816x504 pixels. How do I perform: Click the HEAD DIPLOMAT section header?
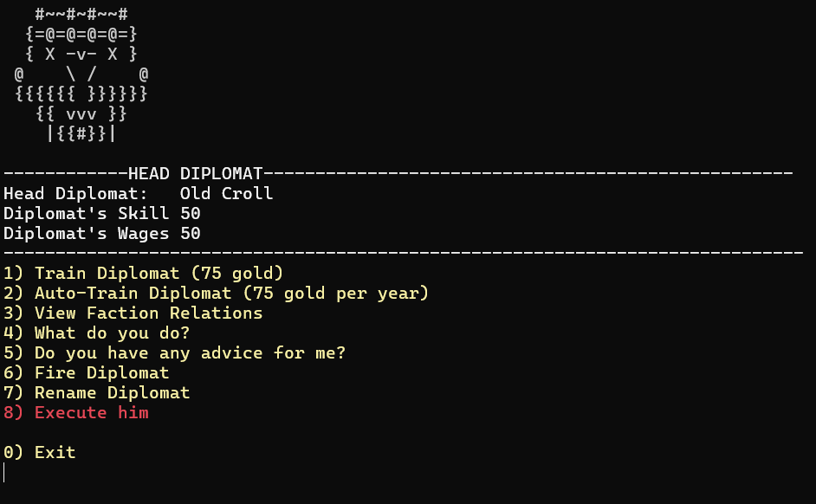(195, 173)
